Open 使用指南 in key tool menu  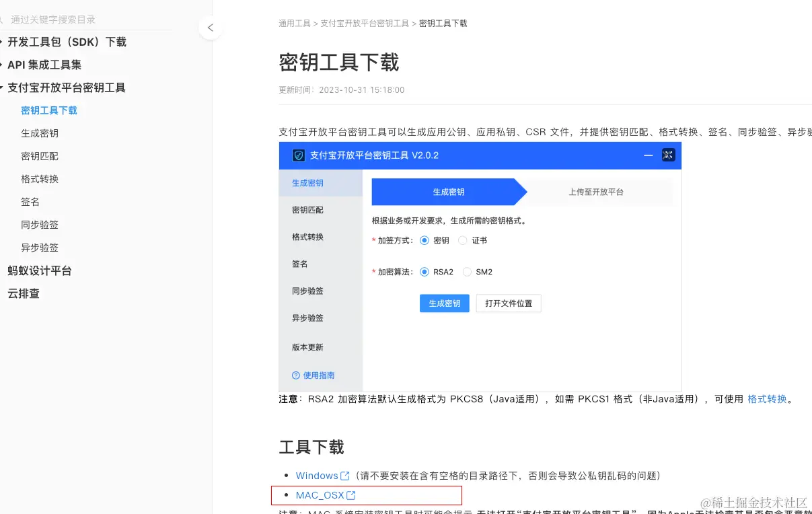point(319,375)
